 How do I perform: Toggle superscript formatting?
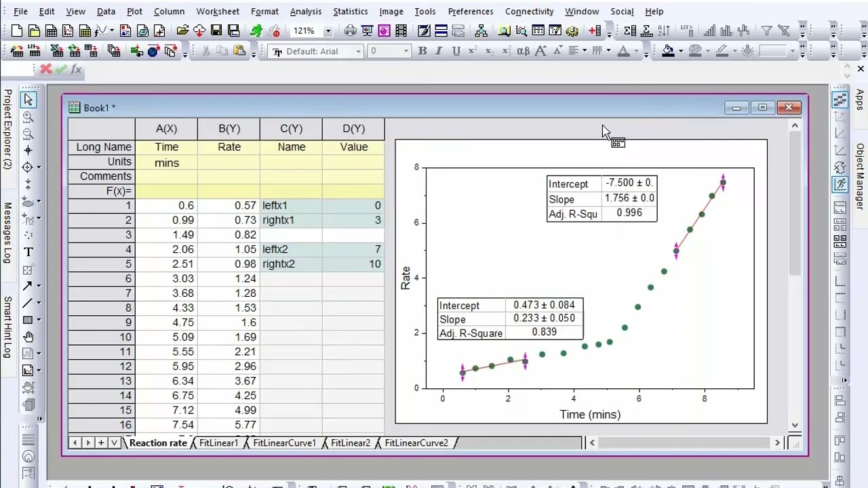pyautogui.click(x=473, y=51)
